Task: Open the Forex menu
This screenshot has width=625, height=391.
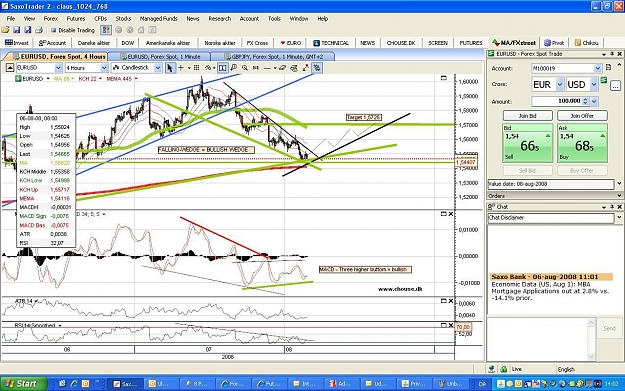Action: click(x=51, y=19)
